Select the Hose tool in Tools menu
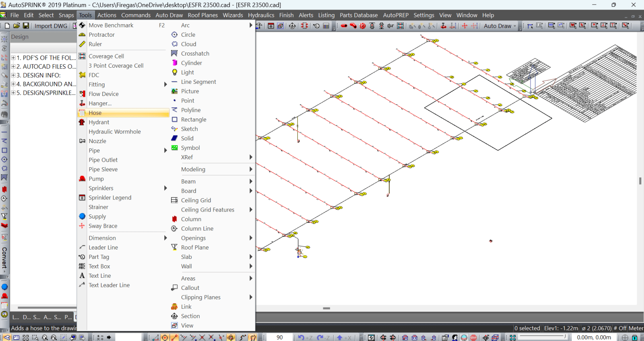This screenshot has height=341, width=644. click(123, 113)
